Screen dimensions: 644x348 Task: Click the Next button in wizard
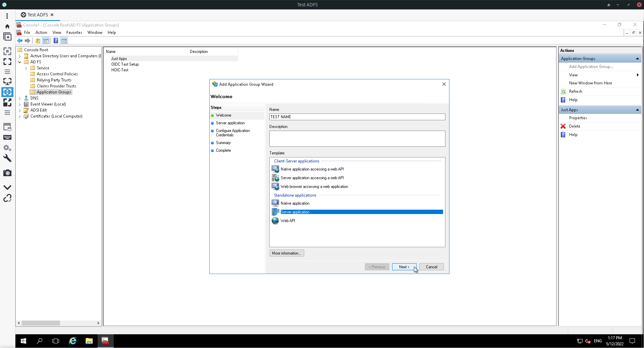tap(404, 267)
